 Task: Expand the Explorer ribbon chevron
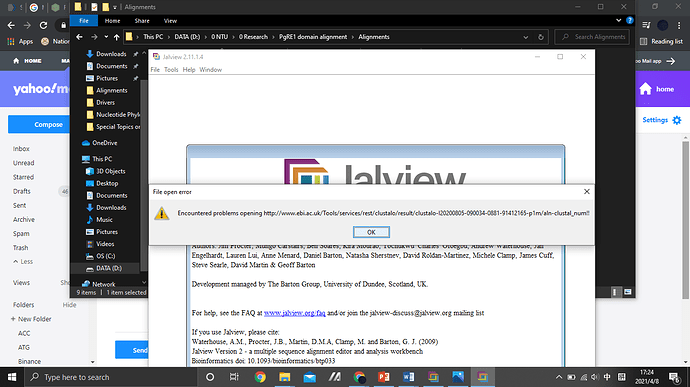tap(618, 20)
